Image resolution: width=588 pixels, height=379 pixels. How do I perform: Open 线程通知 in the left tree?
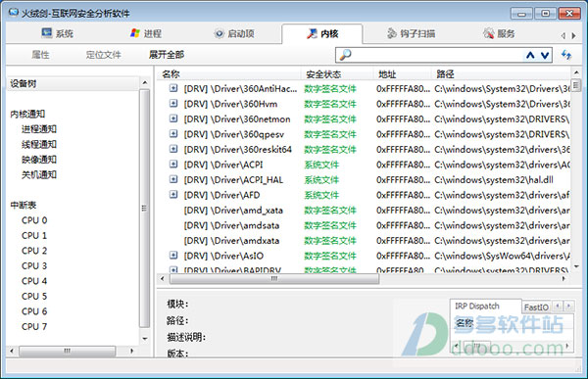point(39,144)
